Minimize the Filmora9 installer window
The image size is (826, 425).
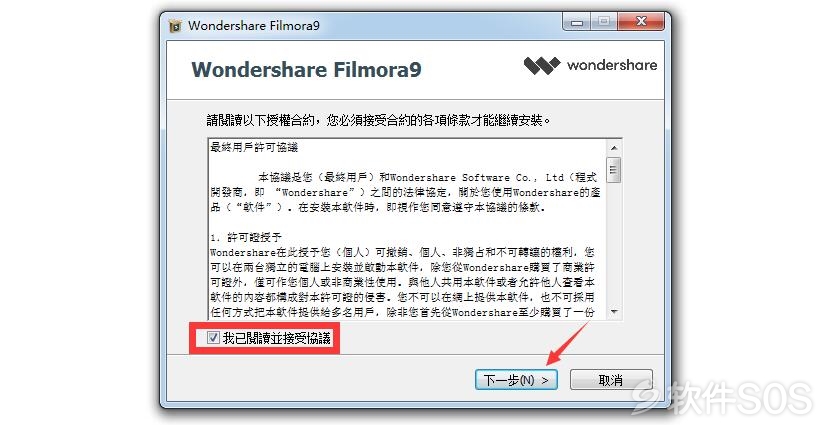click(x=577, y=22)
